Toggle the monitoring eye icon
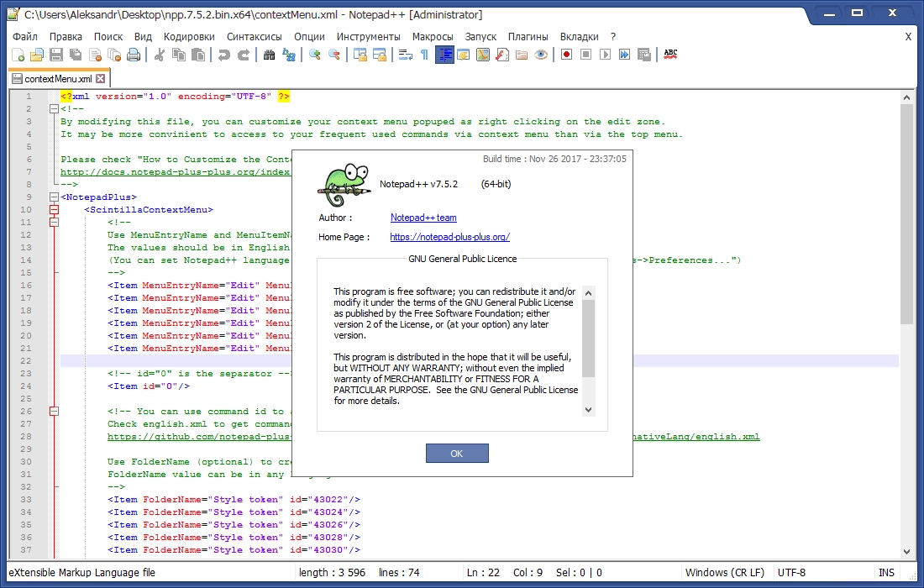Viewport: 924px width, 588px height. coord(541,55)
